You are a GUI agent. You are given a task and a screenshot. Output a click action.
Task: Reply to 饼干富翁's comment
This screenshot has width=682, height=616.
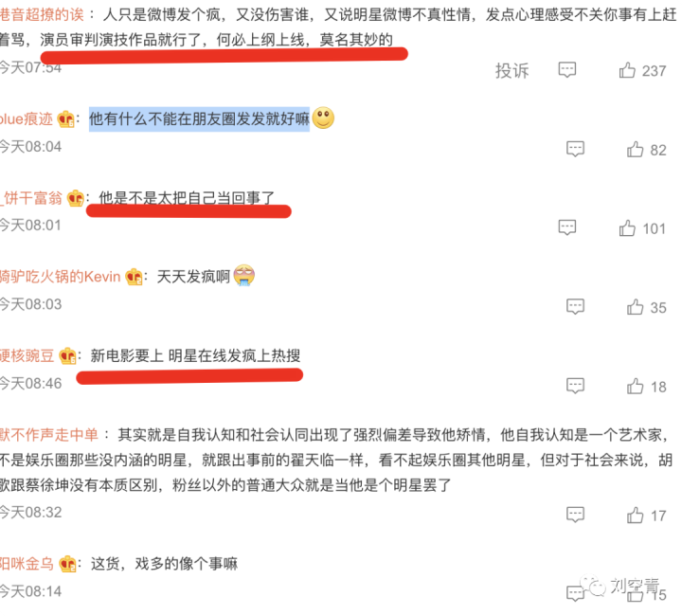point(567,228)
